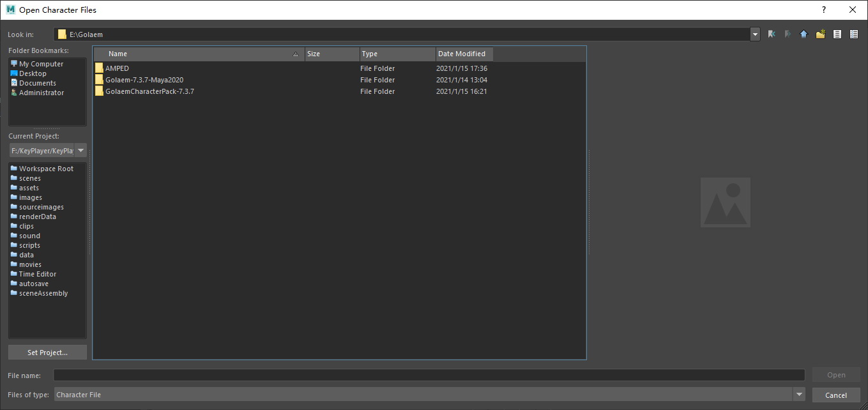The height and width of the screenshot is (410, 868).
Task: Select the scripts project folder
Action: point(29,245)
